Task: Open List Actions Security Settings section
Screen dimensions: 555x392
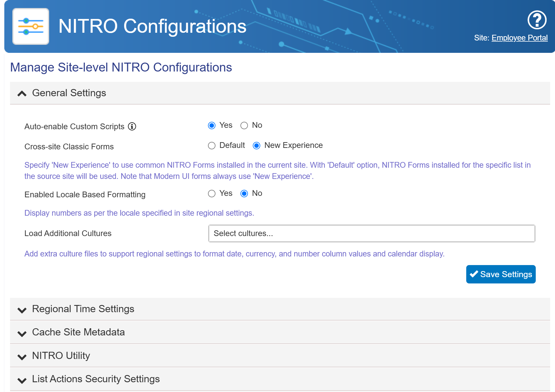Action: pos(96,379)
